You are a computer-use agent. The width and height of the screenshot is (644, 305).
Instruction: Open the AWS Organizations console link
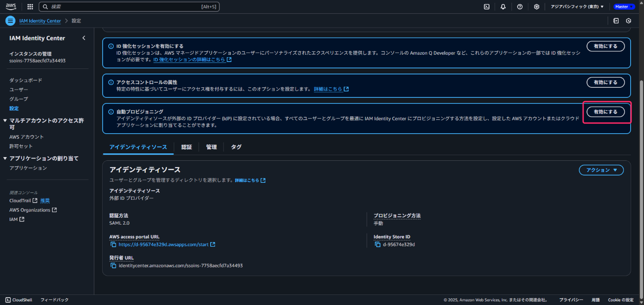pos(33,210)
